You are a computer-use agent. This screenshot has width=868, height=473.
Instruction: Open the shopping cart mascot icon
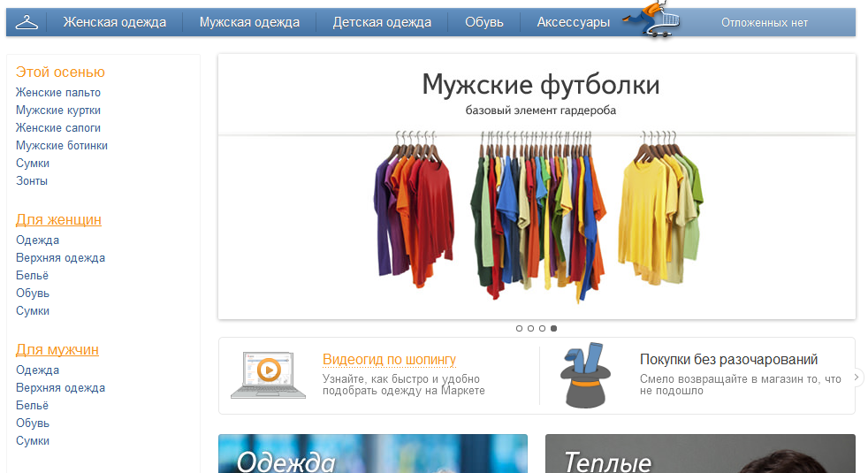651,19
